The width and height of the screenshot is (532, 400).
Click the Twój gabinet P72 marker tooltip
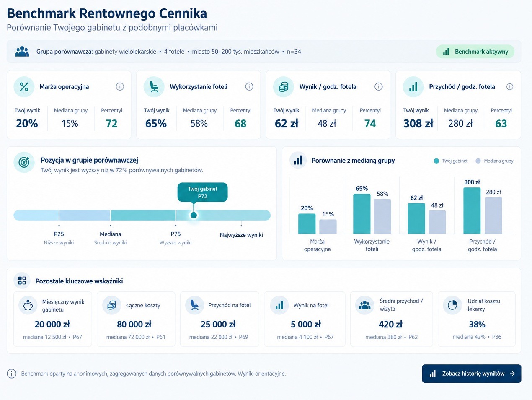click(x=203, y=192)
